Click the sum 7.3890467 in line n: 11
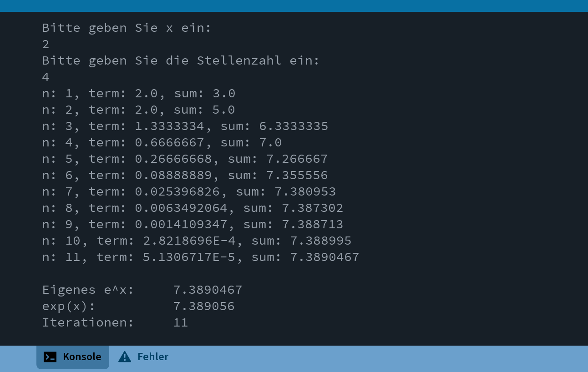Image resolution: width=588 pixels, height=372 pixels. tap(324, 257)
